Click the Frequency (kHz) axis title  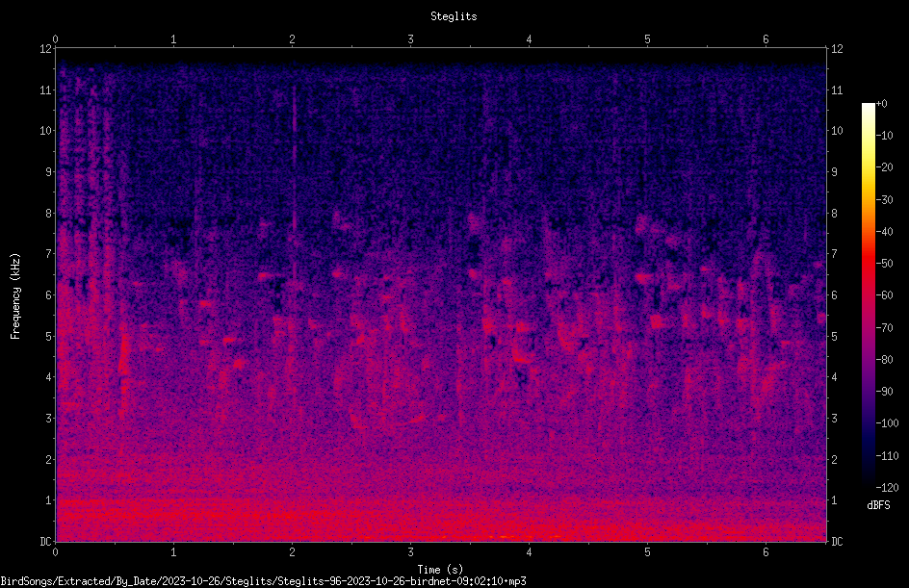[x=15, y=296]
